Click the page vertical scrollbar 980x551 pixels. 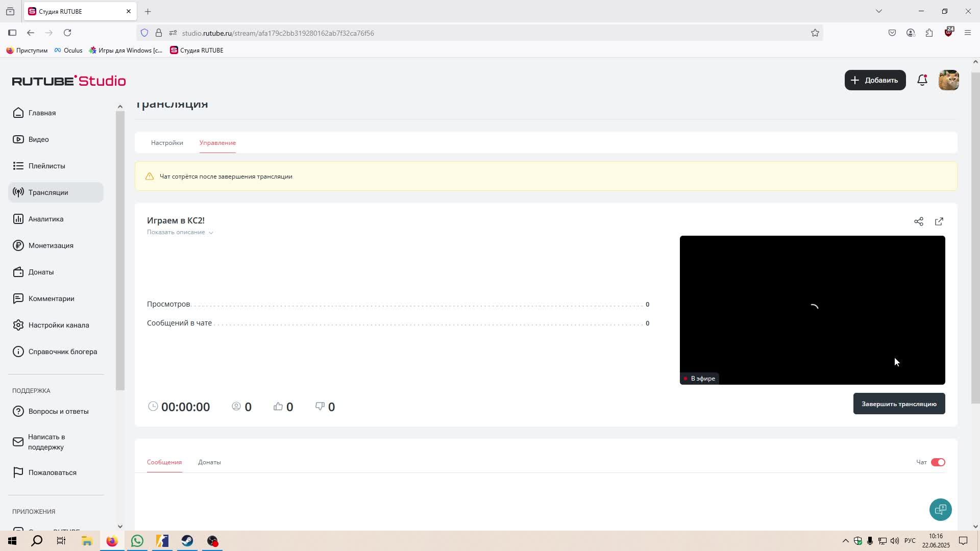[x=975, y=238]
